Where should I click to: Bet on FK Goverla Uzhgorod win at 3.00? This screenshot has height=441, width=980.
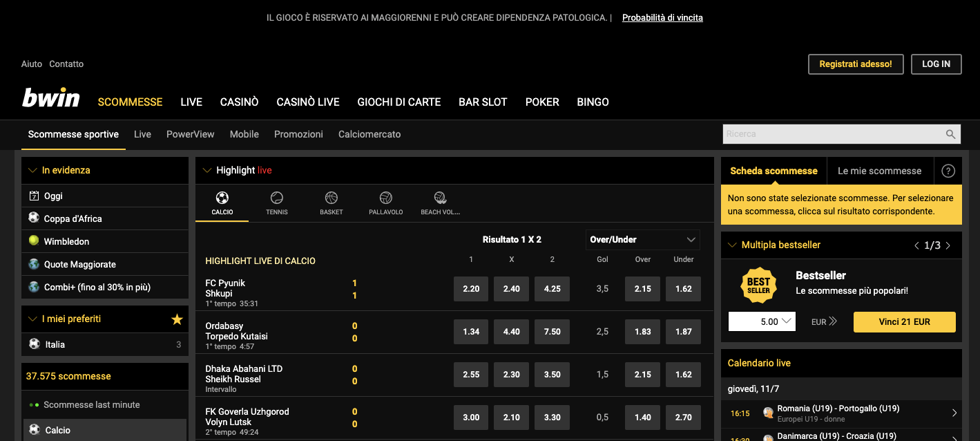coord(471,417)
